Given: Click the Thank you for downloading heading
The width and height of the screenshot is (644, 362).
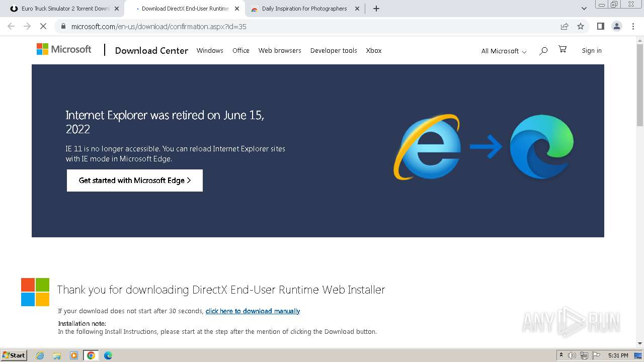Looking at the screenshot, I should [x=221, y=290].
